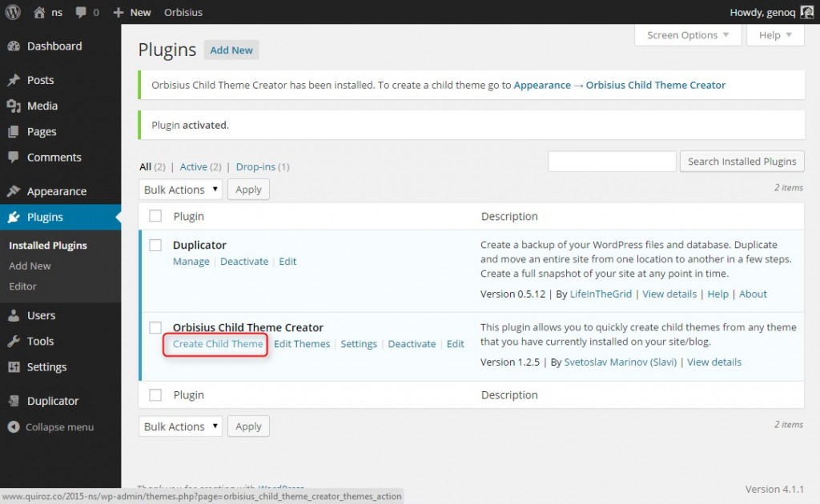The width and height of the screenshot is (820, 504).
Task: Filter plugins by Active
Action: [x=194, y=166]
